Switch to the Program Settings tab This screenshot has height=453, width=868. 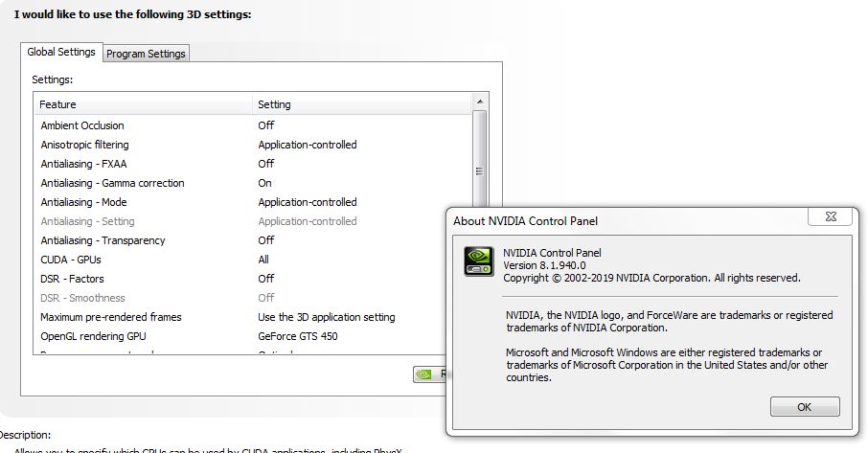point(147,54)
